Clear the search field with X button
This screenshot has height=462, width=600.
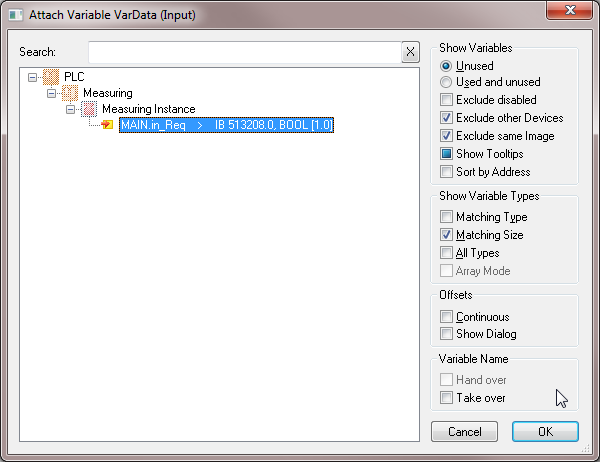point(410,52)
